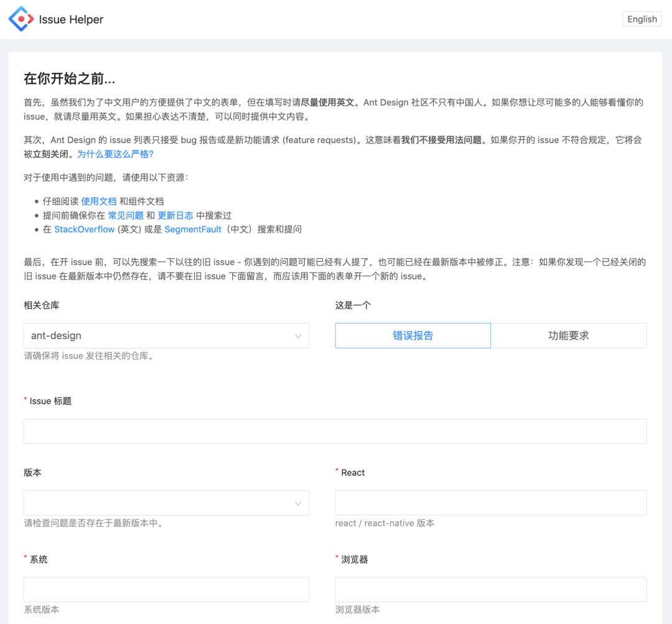Visit the SegmentFault link
Viewport: 672px width, 624px height.
193,229
